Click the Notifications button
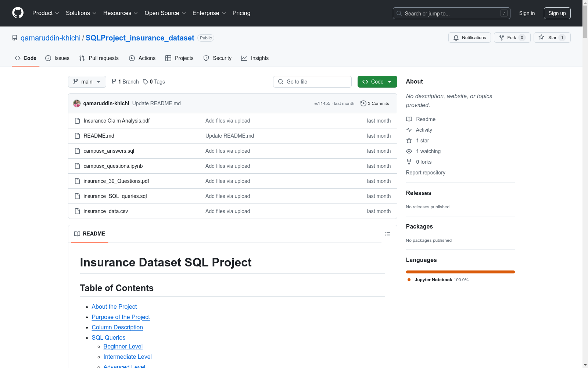This screenshot has width=588, height=368. 469,38
